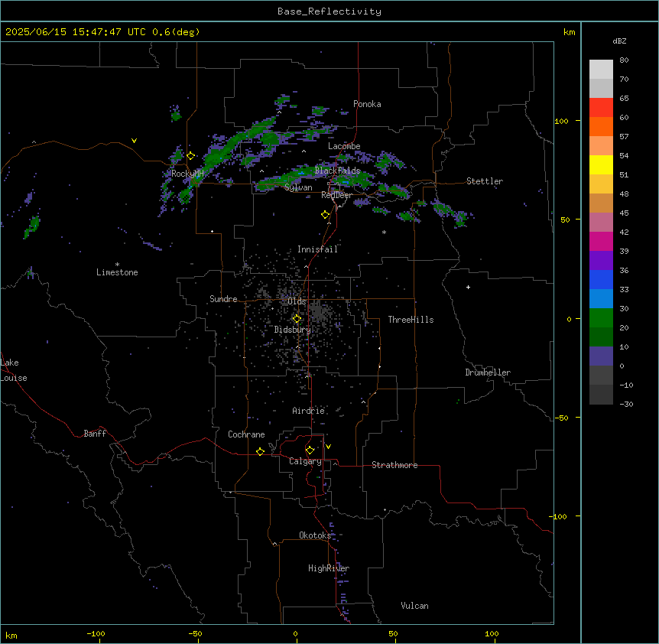Screen dimensions: 659x644
Task: Click the -50 tick on the vertical axis
Action: pyautogui.click(x=561, y=418)
